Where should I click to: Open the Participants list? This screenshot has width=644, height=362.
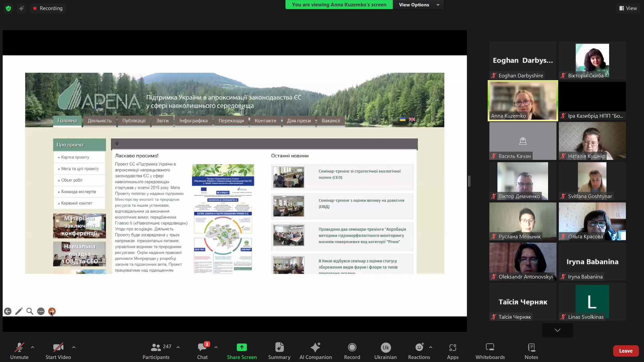point(156,351)
